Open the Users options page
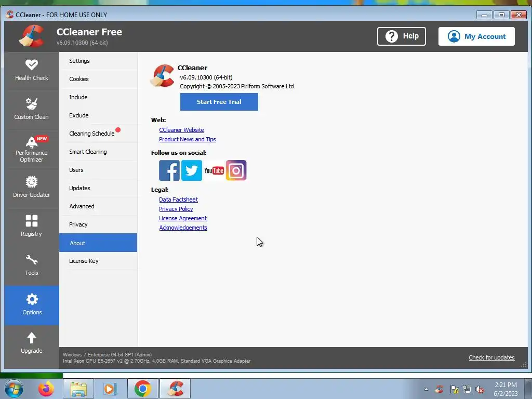This screenshot has width=532, height=399. click(98, 170)
